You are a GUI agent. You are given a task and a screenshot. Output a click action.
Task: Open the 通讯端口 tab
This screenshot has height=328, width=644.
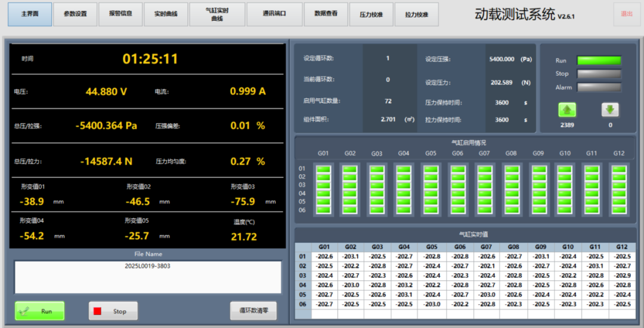point(274,14)
